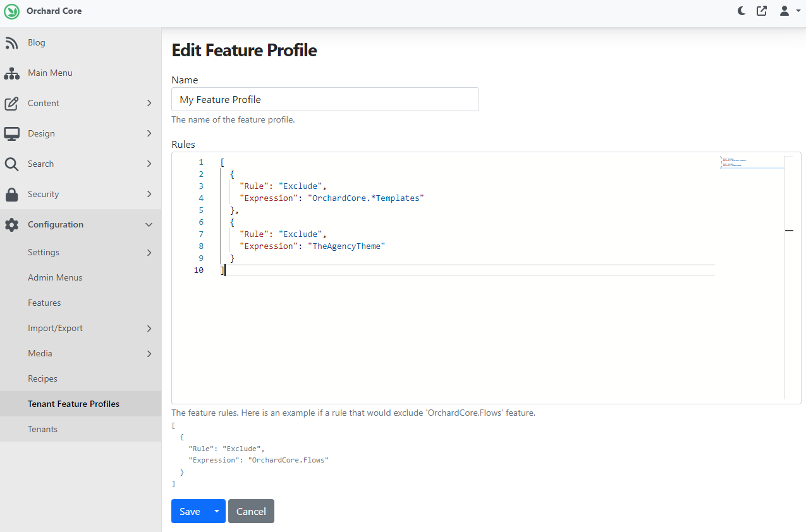Click the Security lock icon
Screen dimensions: 806x532
(11, 194)
